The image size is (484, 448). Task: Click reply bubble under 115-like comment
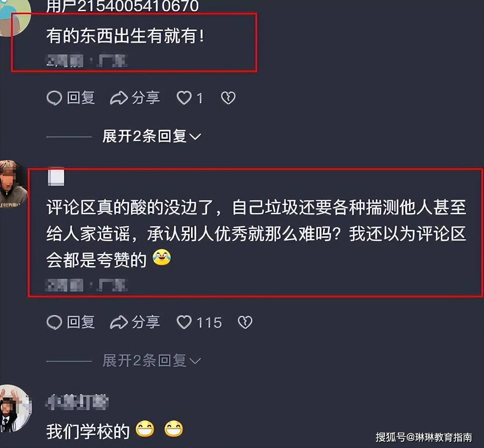(x=54, y=323)
